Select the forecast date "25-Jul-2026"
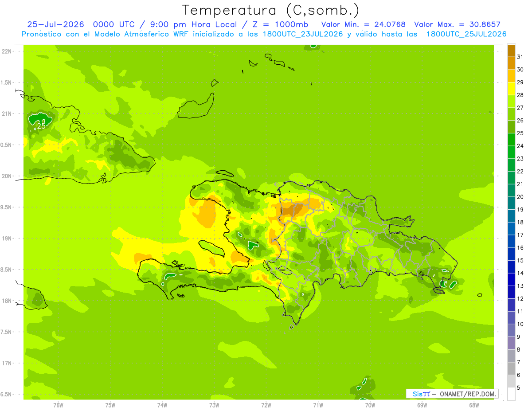Screen dimensions: 532x411 click(56, 24)
